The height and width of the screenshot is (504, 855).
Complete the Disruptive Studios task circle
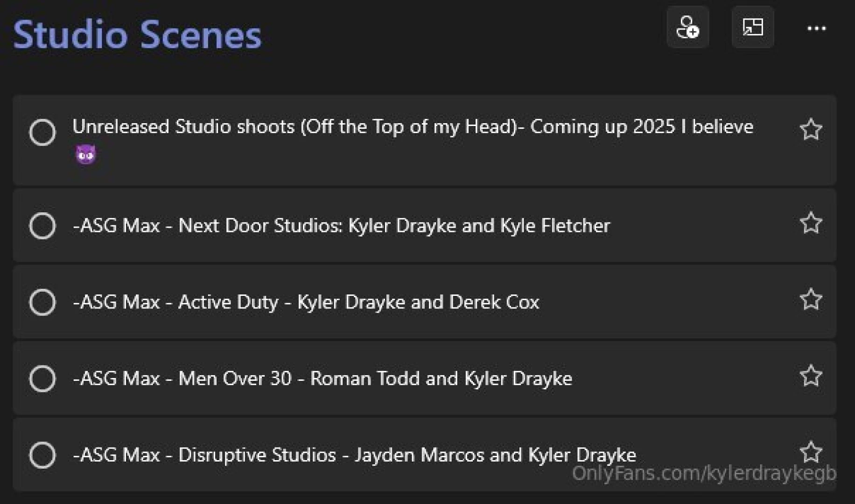42,455
